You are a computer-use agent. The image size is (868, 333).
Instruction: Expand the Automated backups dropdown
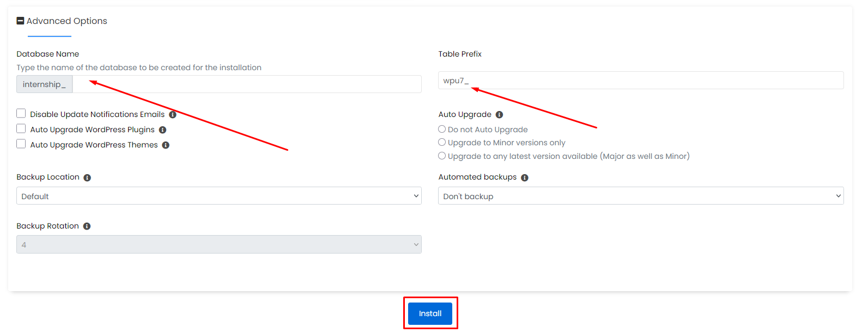click(x=641, y=196)
